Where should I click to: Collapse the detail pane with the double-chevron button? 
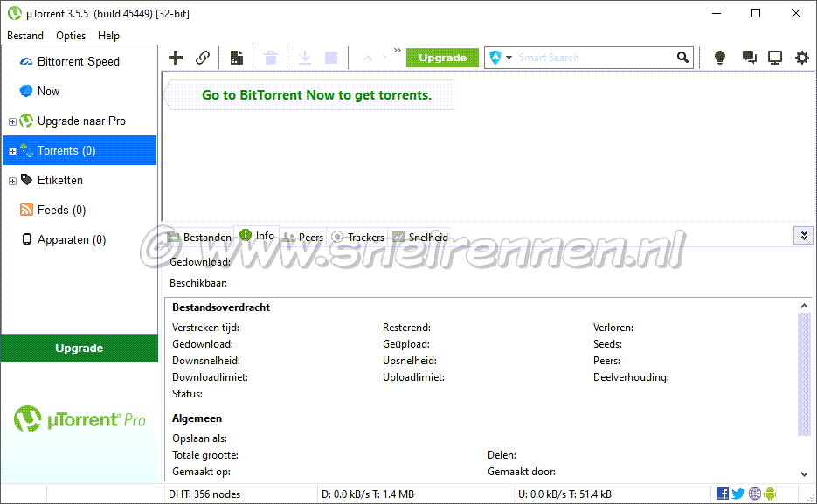point(804,236)
